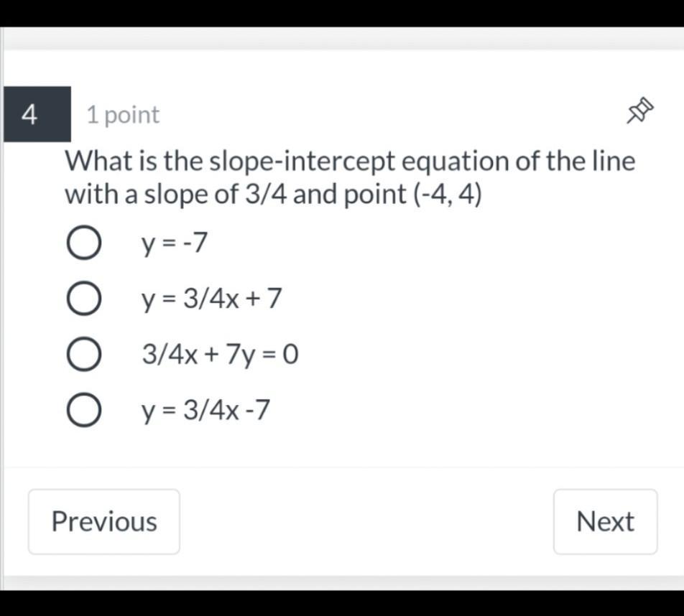Mark the 3/4x + 7y = 0 radio option
This screenshot has height=616, width=684.
84,354
